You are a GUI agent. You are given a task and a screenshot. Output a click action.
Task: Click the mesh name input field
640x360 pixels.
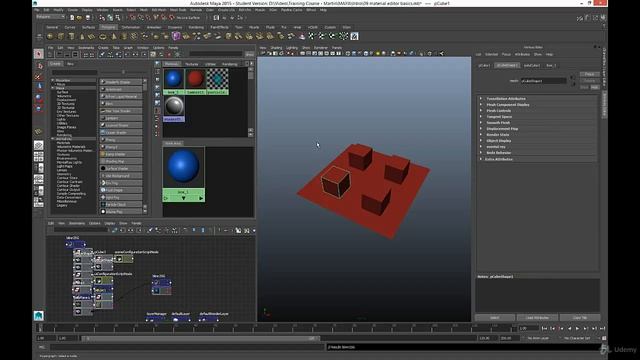543,81
